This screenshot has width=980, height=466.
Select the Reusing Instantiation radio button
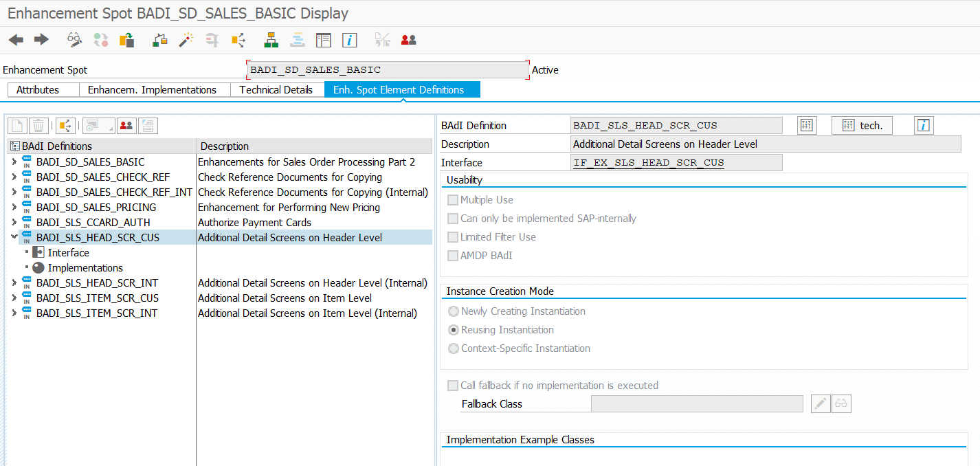click(x=454, y=330)
